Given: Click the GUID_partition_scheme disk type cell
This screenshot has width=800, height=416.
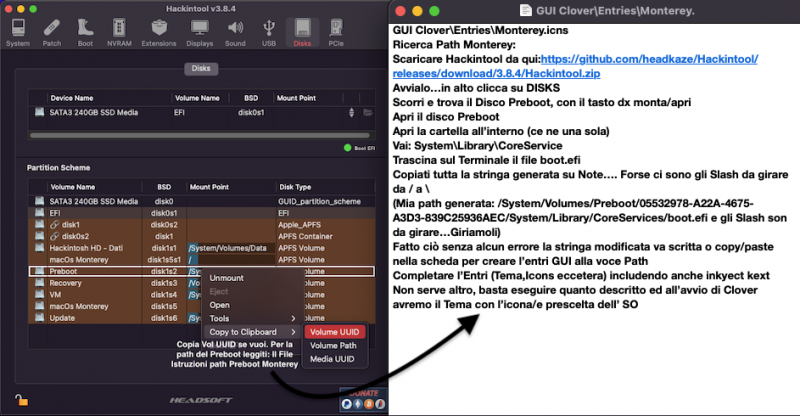Looking at the screenshot, I should pyautogui.click(x=319, y=201).
